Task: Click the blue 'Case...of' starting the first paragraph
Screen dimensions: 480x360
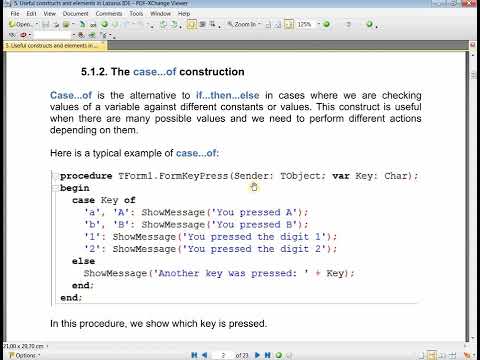Action: point(71,95)
